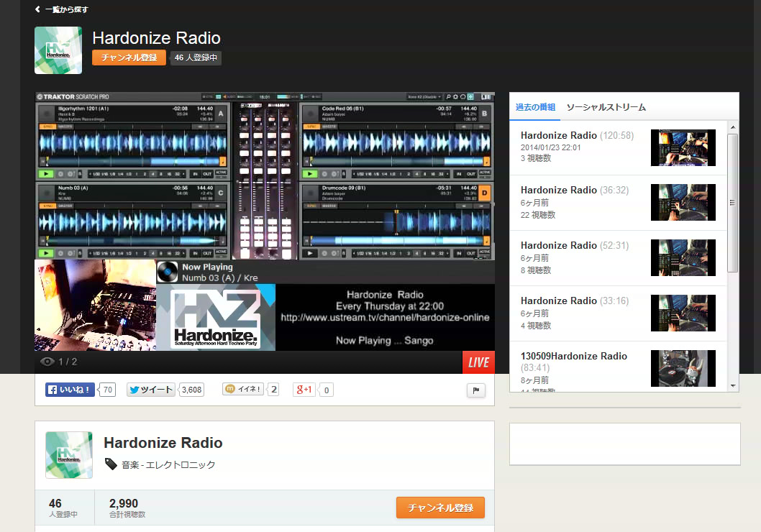Viewport: 761px width, 532px height.
Task: Click the Traktor Scratch Pro logo text
Action: [x=73, y=97]
